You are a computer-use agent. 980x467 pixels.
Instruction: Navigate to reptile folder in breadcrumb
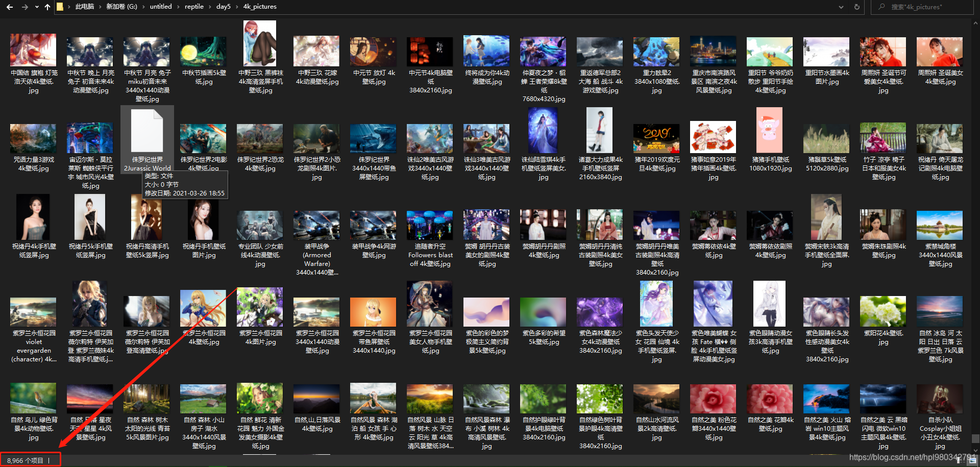(194, 7)
